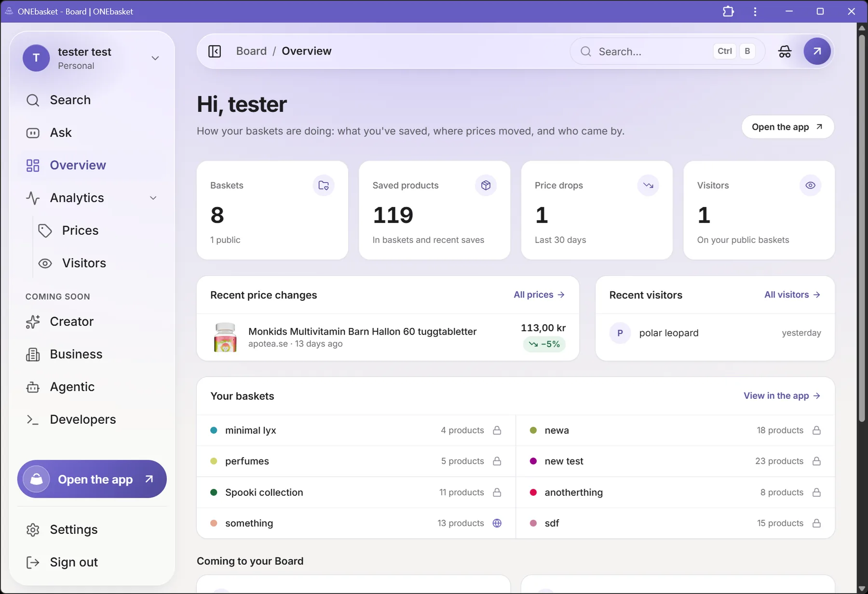
Task: Click the Price drops trending-down icon
Action: pos(648,186)
